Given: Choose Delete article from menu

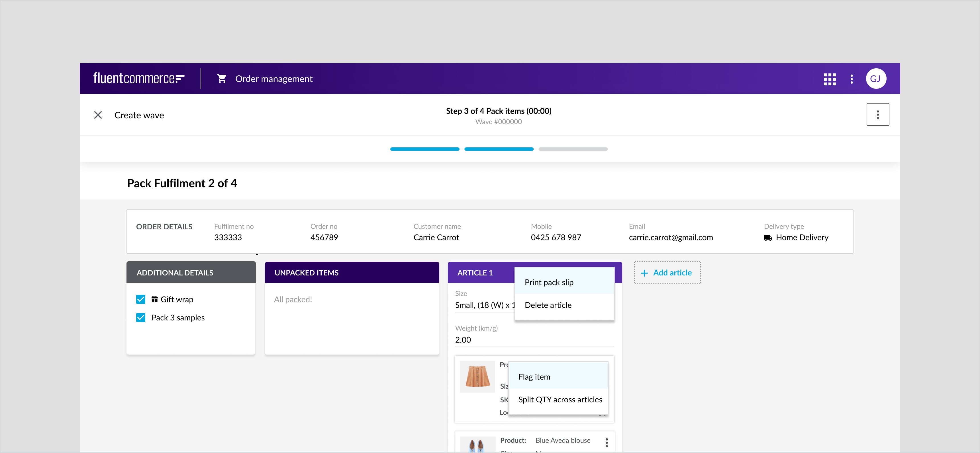Looking at the screenshot, I should (548, 305).
